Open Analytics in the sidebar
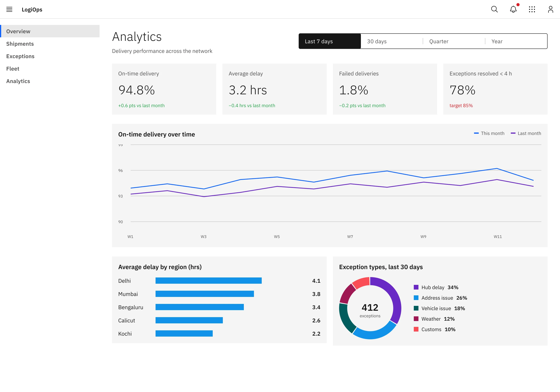The height and width of the screenshot is (392, 560). tap(50, 81)
